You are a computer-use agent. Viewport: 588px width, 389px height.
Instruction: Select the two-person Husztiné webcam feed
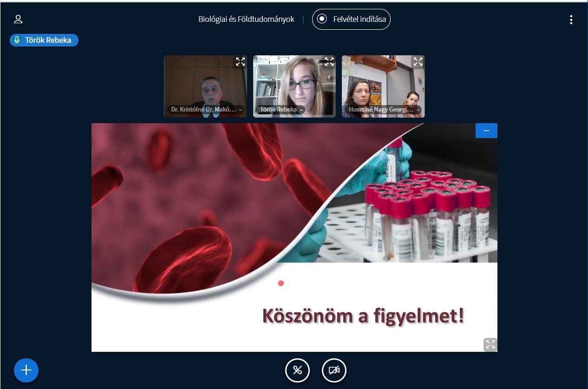[x=383, y=84]
